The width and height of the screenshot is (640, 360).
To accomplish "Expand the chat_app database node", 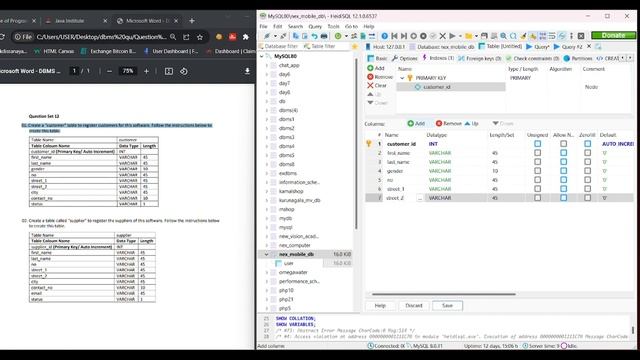I will (x=267, y=65).
